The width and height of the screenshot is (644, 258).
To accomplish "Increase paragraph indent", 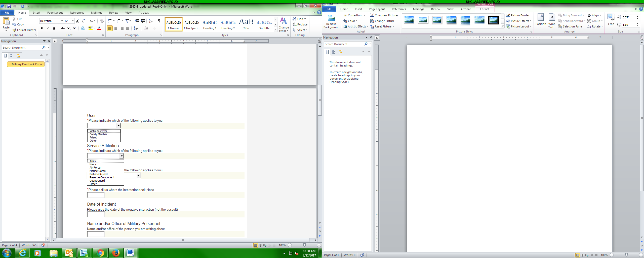I will point(143,21).
